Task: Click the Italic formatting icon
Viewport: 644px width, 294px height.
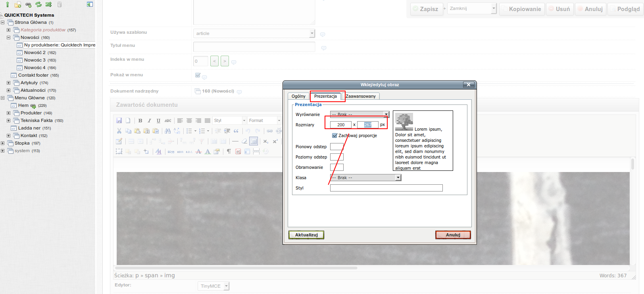Action: (x=149, y=120)
